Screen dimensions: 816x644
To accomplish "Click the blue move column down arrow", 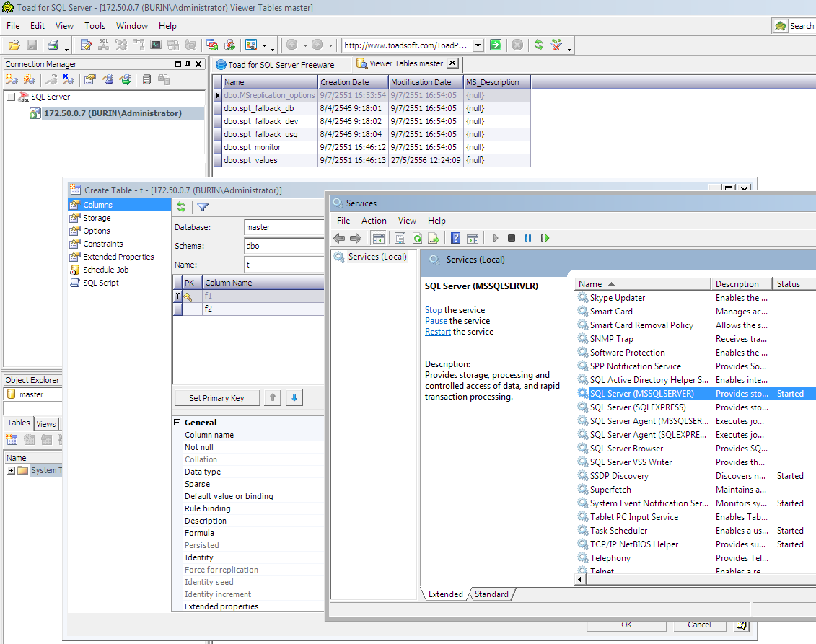I will click(294, 397).
